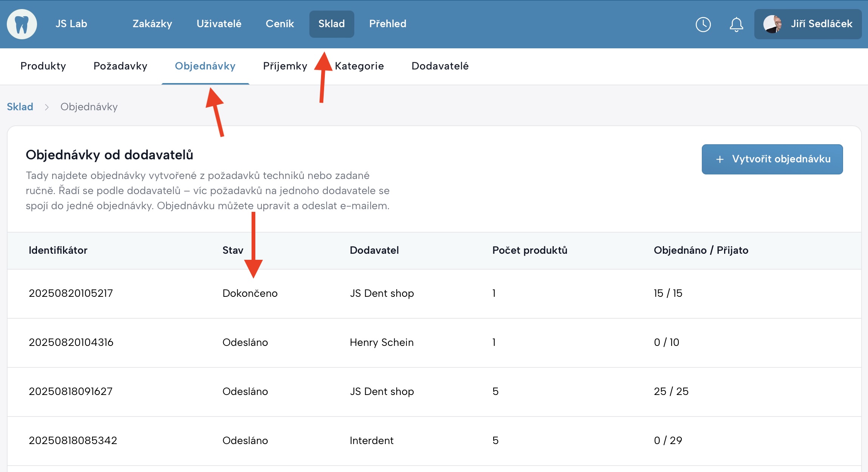Image resolution: width=868 pixels, height=472 pixels.
Task: Switch to the Produkty tab
Action: pyautogui.click(x=43, y=66)
